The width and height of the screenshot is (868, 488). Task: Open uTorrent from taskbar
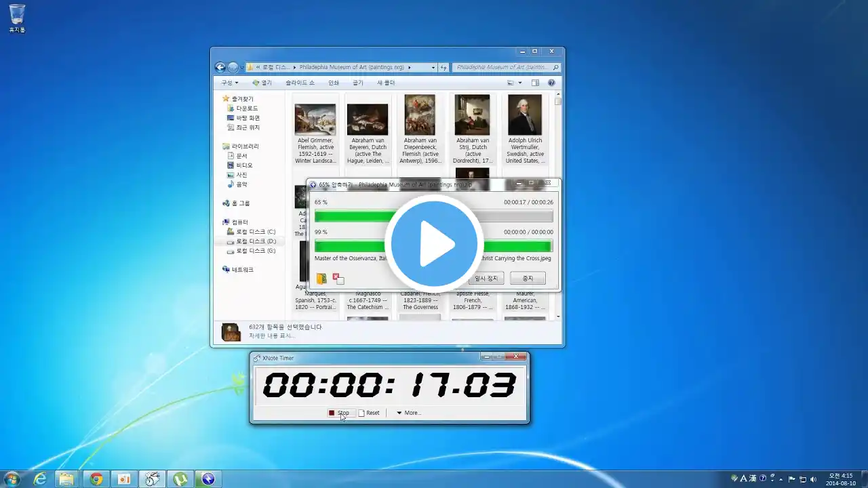pos(180,479)
